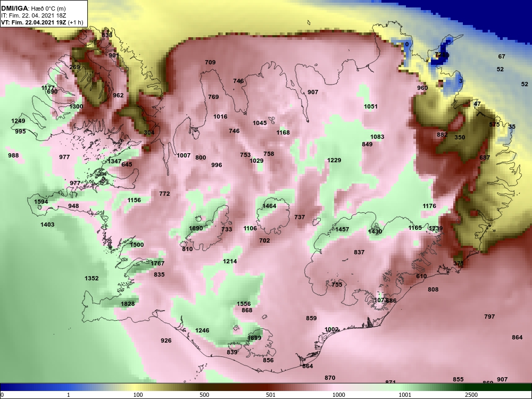This screenshot has width=532, height=399.
Task: Click the 1457 value on Vatnajökull
Action: [x=342, y=229]
